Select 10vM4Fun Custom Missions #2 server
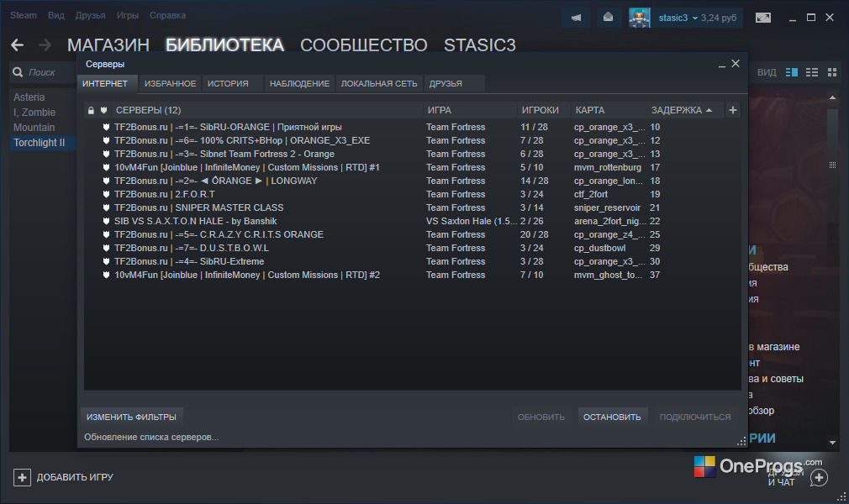The image size is (849, 504). point(413,275)
